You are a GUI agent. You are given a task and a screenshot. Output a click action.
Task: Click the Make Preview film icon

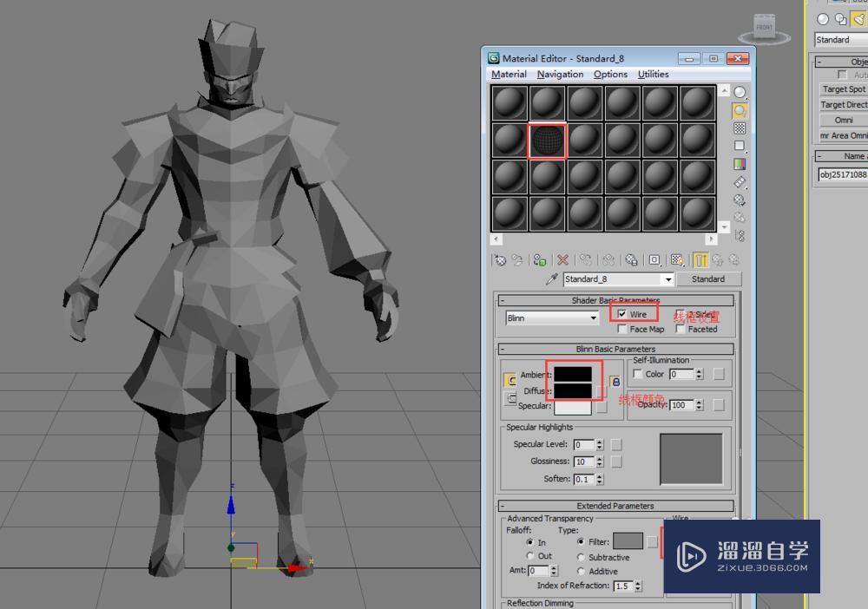(x=740, y=182)
